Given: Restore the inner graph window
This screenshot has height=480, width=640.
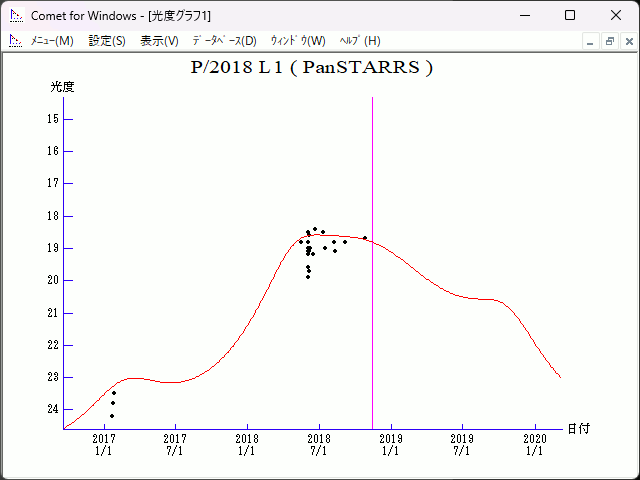Looking at the screenshot, I should point(610,42).
